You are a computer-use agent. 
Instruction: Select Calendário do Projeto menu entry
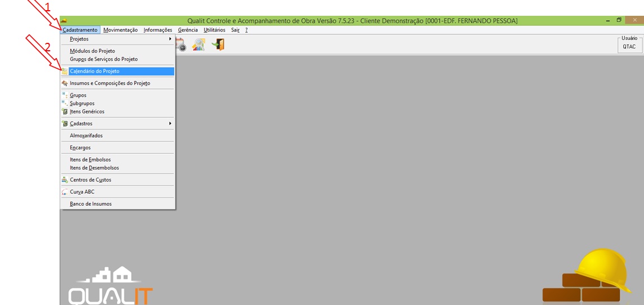pos(118,71)
